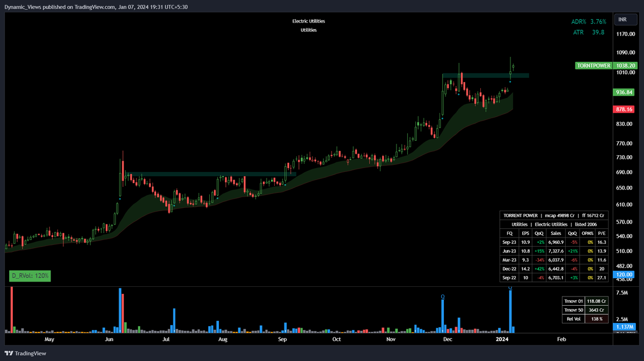
Task: Click the D_RVol: 120% badge
Action: point(30,276)
